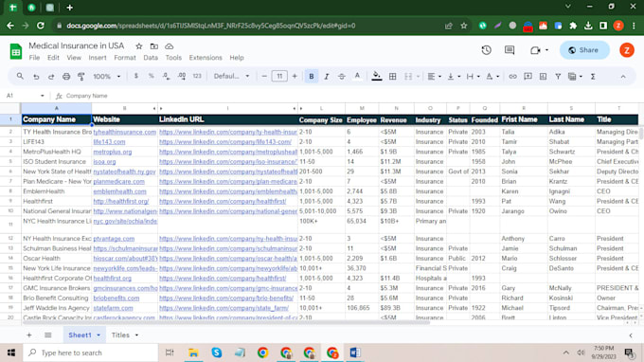Toggle the Paint format tool
The width and height of the screenshot is (644, 362).
coord(81,77)
